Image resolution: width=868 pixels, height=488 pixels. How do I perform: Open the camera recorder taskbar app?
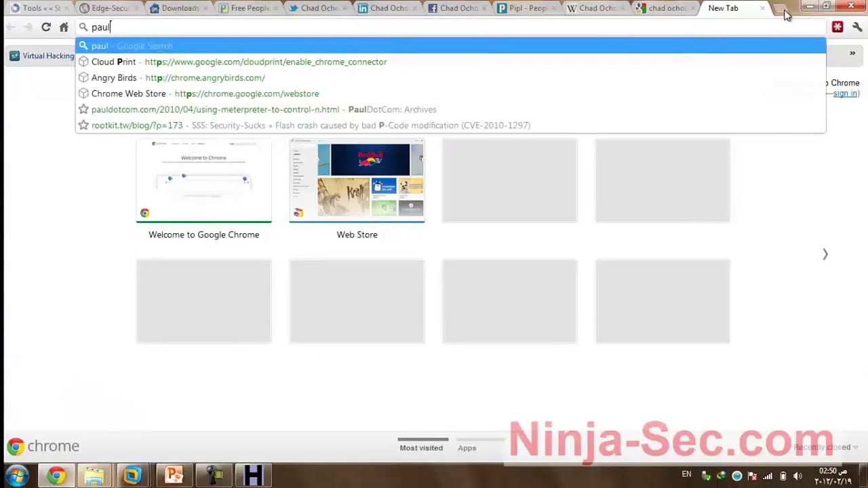pos(214,475)
